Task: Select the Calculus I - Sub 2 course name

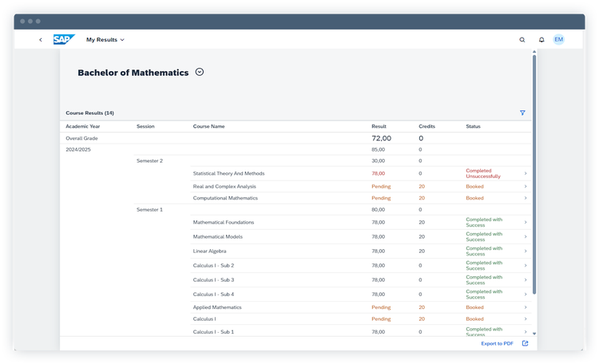Action: tap(213, 266)
